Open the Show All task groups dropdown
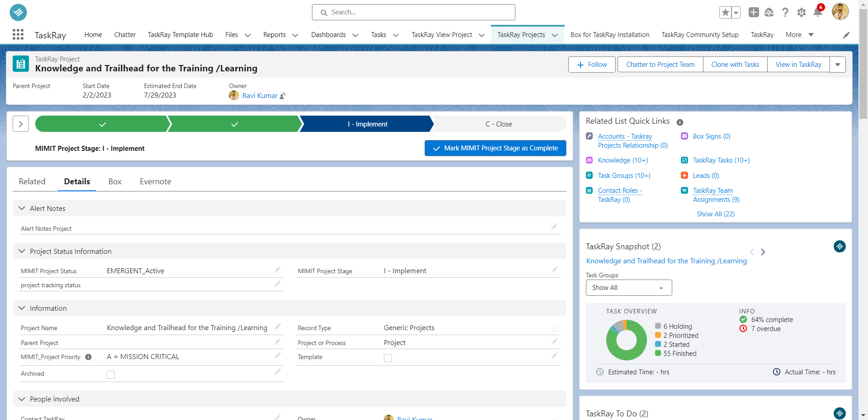 click(628, 288)
